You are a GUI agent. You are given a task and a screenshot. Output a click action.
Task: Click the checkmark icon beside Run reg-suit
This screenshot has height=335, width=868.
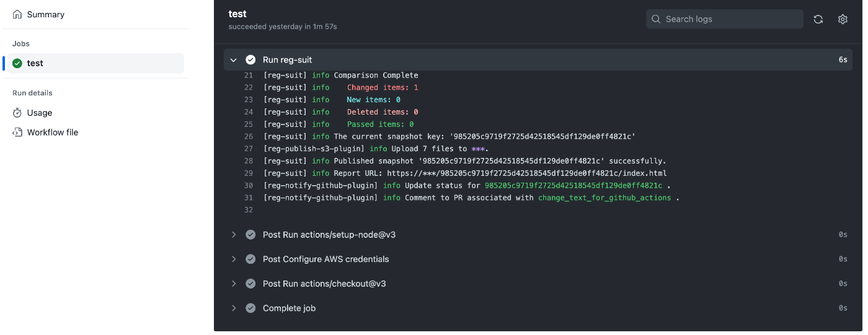pyautogui.click(x=250, y=60)
